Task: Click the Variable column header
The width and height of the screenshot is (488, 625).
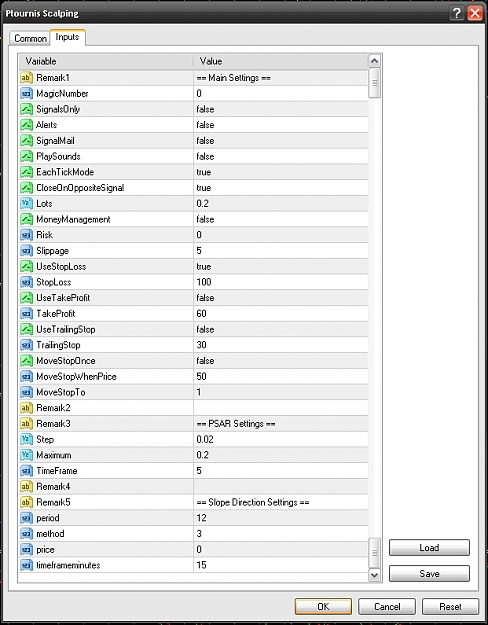Action: point(106,61)
